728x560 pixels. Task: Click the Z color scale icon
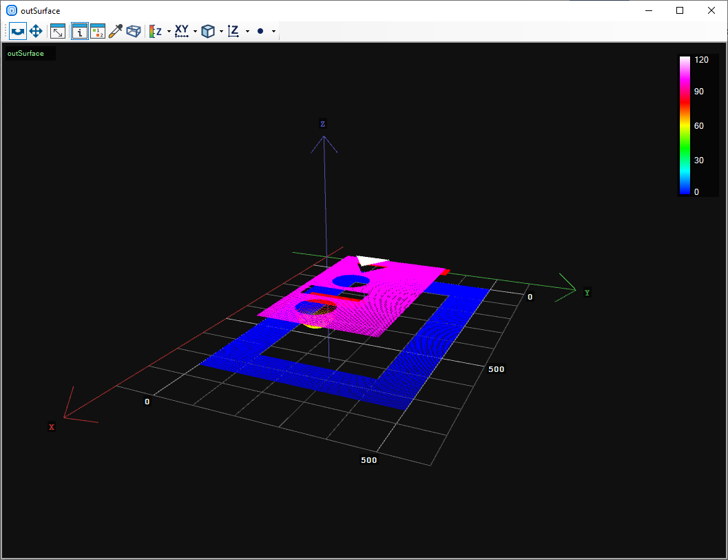(156, 32)
